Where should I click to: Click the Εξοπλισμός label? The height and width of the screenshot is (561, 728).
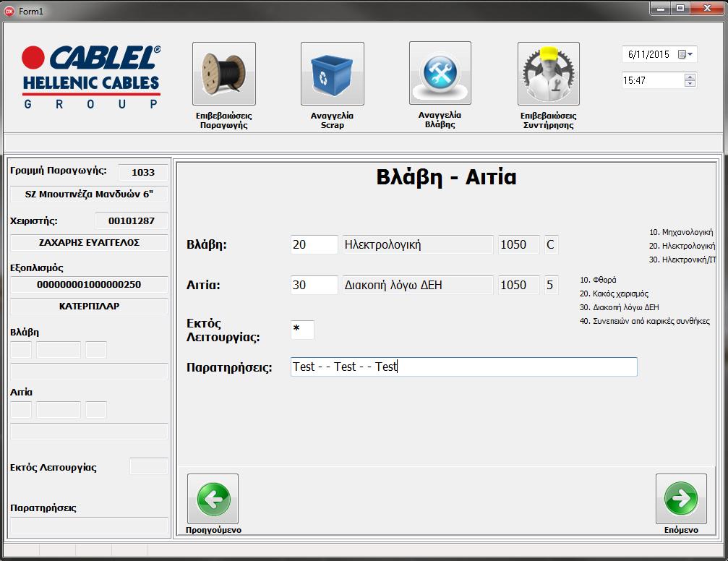[x=37, y=268]
